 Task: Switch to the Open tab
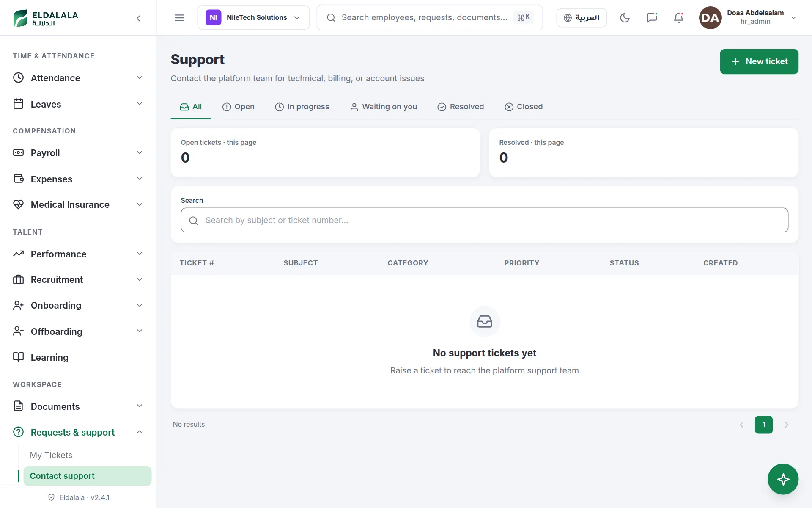tap(239, 107)
